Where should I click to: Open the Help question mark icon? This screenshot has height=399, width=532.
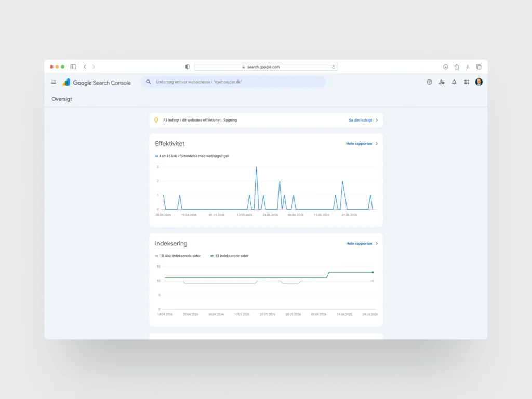429,82
